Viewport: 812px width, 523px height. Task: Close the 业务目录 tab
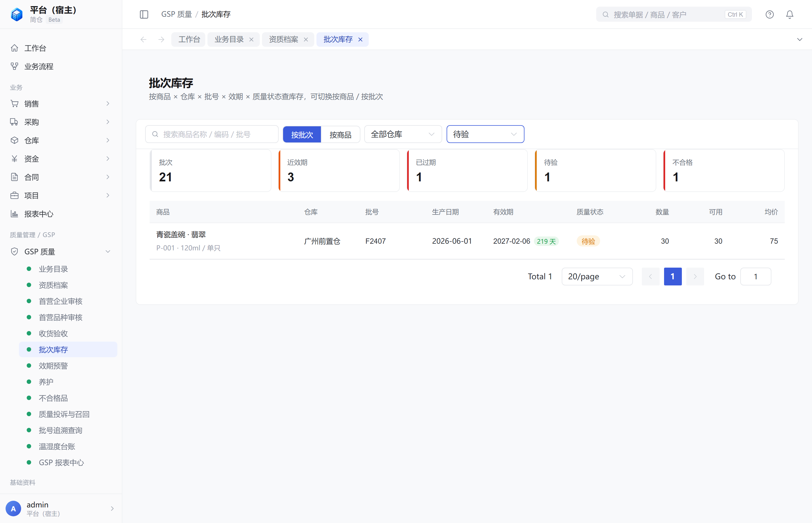(251, 40)
